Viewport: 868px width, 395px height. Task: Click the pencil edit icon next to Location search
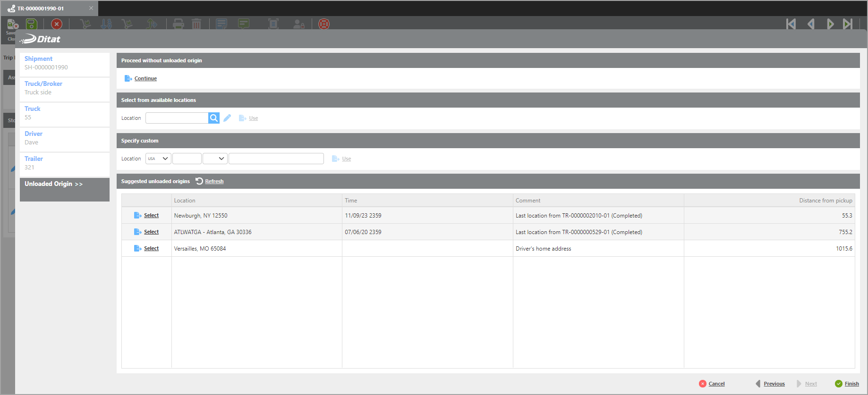(227, 118)
